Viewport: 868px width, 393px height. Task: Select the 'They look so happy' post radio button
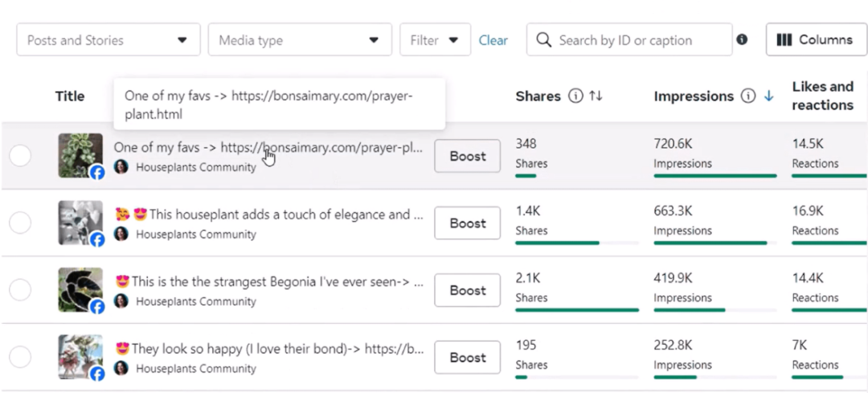tap(20, 358)
